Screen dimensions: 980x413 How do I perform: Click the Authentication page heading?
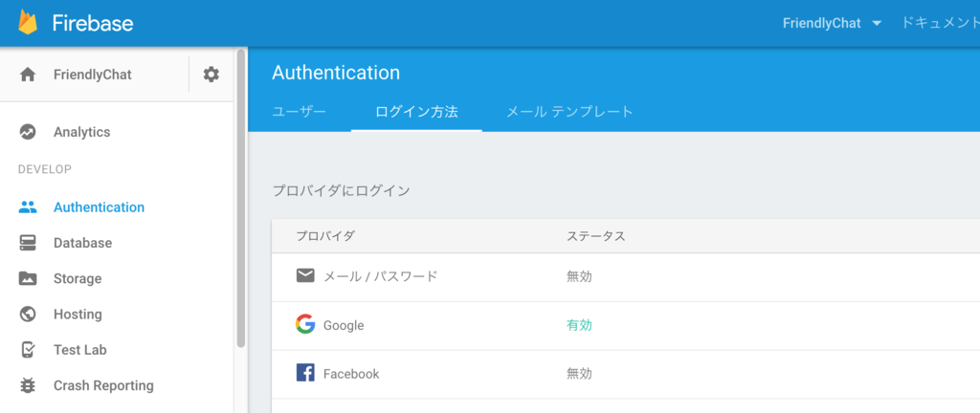coord(336,73)
